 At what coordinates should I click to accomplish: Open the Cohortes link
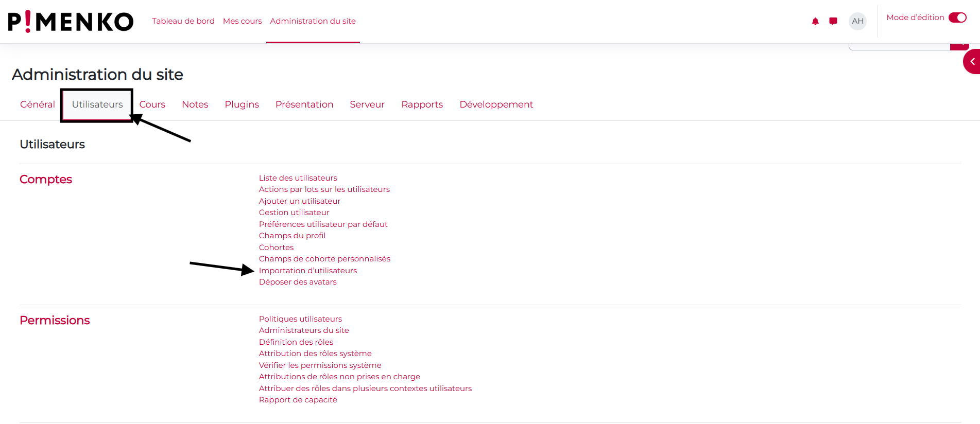coord(276,248)
